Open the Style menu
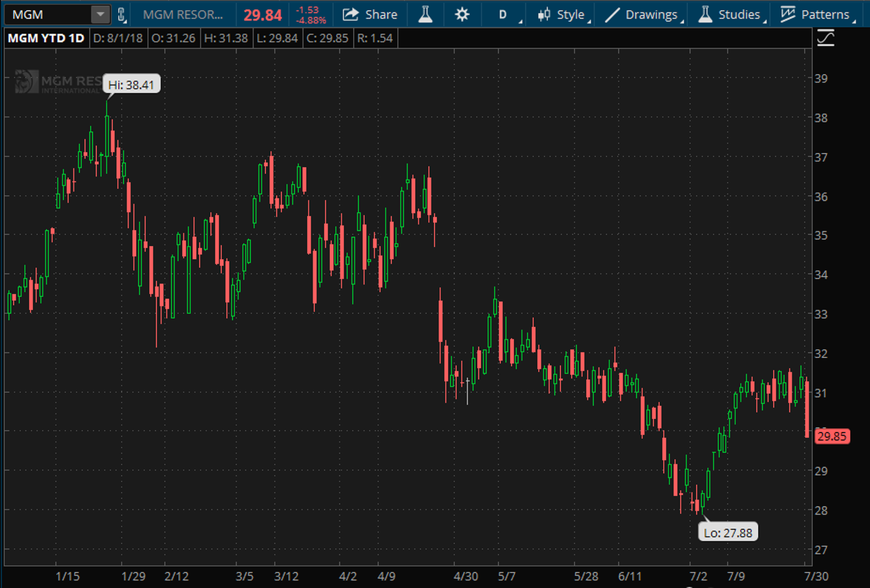The image size is (870, 588). click(x=562, y=14)
